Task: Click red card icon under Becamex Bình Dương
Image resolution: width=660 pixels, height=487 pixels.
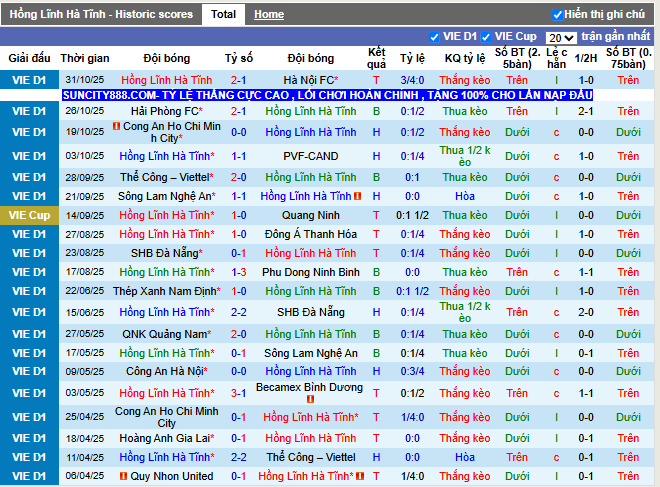Action: (x=310, y=399)
